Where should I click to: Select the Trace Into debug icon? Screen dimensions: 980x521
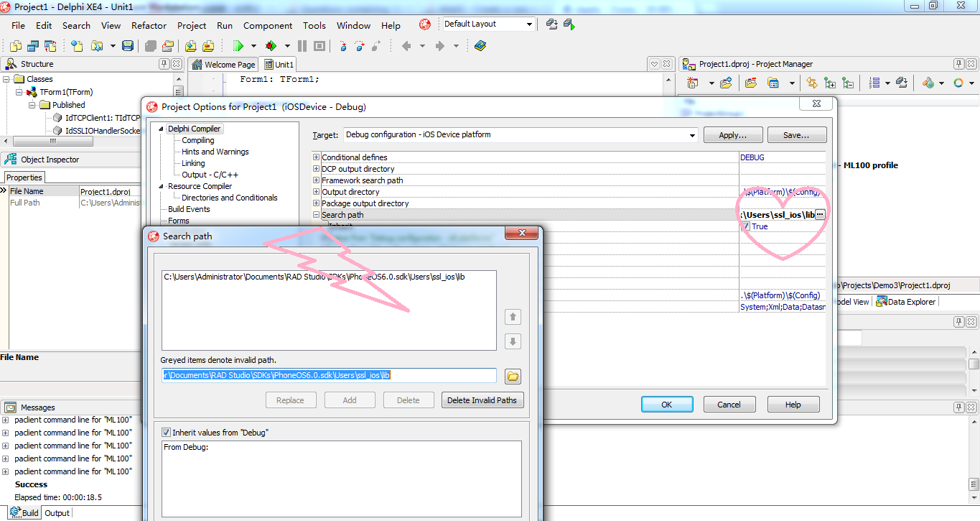[343, 45]
